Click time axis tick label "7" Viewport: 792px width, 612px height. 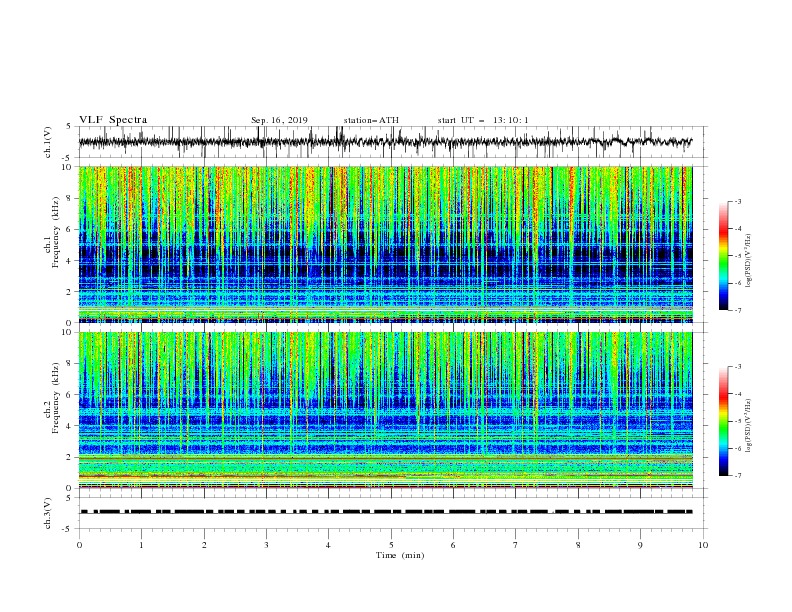point(516,545)
